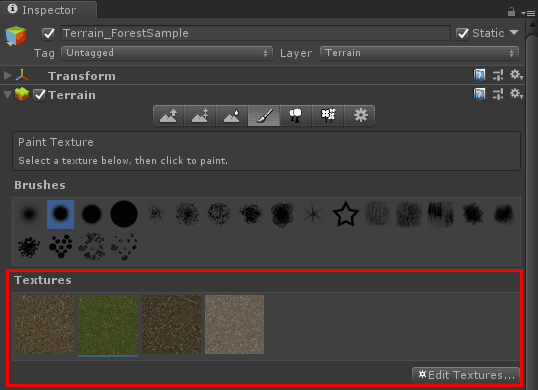
Task: Click the Edit Textures button
Action: [x=466, y=375]
